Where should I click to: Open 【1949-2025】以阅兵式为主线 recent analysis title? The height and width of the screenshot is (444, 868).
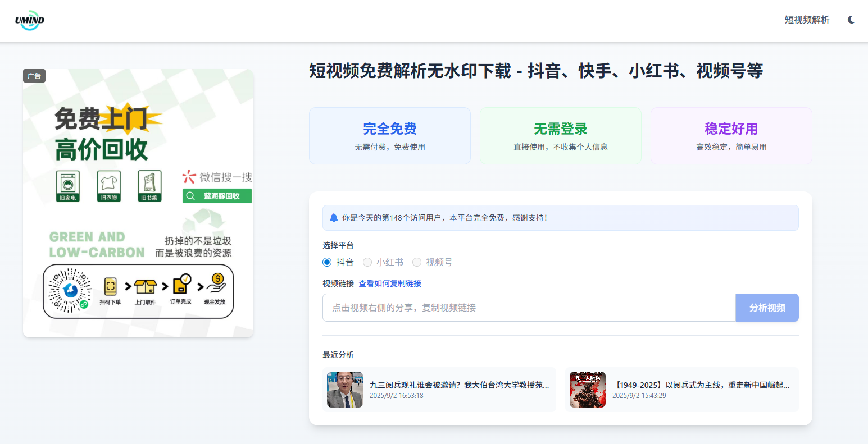(x=701, y=385)
